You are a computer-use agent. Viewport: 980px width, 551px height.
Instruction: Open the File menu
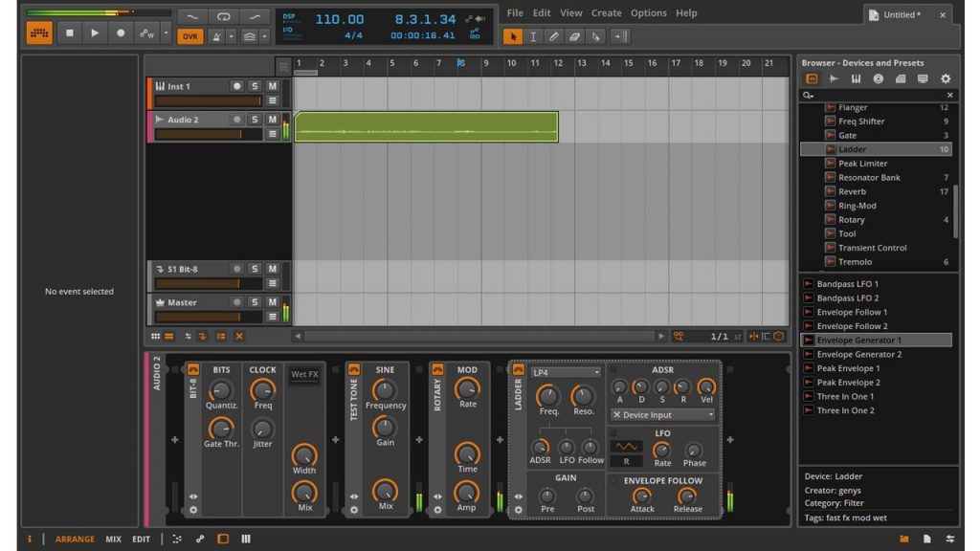tap(515, 12)
